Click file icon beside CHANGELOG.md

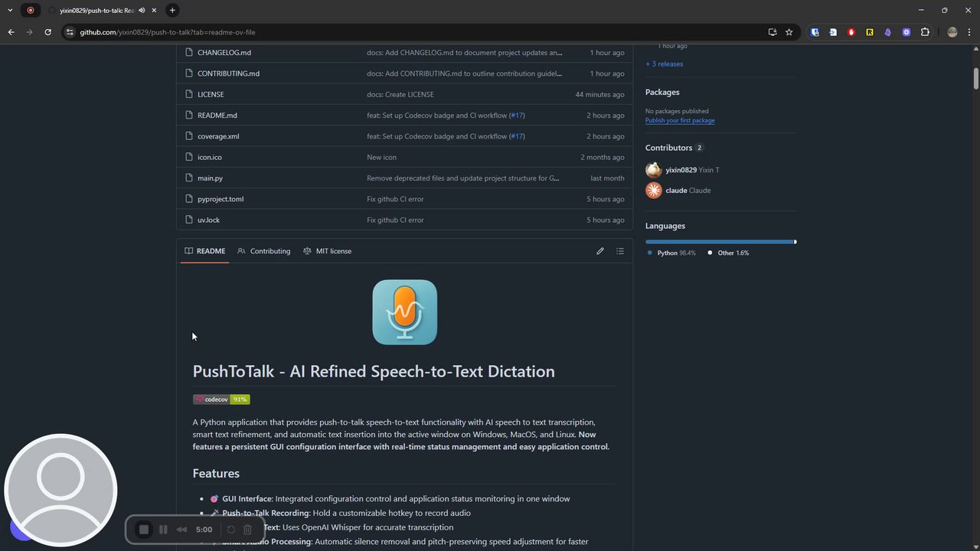188,53
